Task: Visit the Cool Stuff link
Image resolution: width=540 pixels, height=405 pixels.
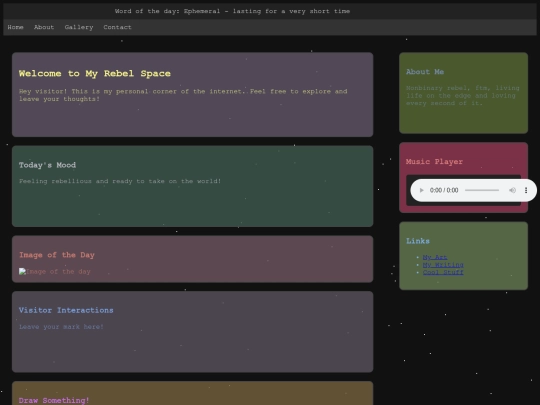Action: coord(443,272)
